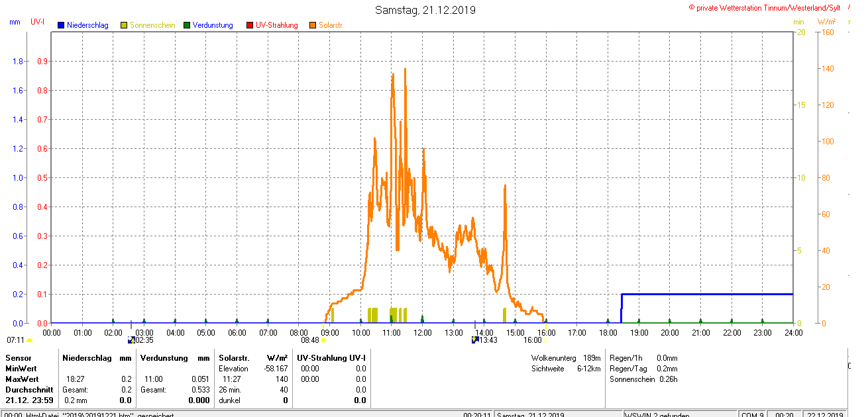The height and width of the screenshot is (417, 868).
Task: Click the 22.12.2019 date in the status bar
Action: click(826, 414)
